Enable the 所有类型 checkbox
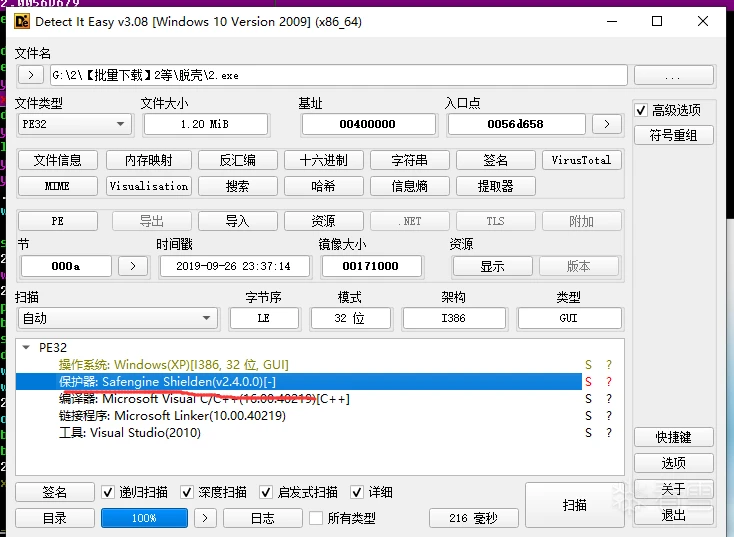The height and width of the screenshot is (537, 734). coord(316,518)
